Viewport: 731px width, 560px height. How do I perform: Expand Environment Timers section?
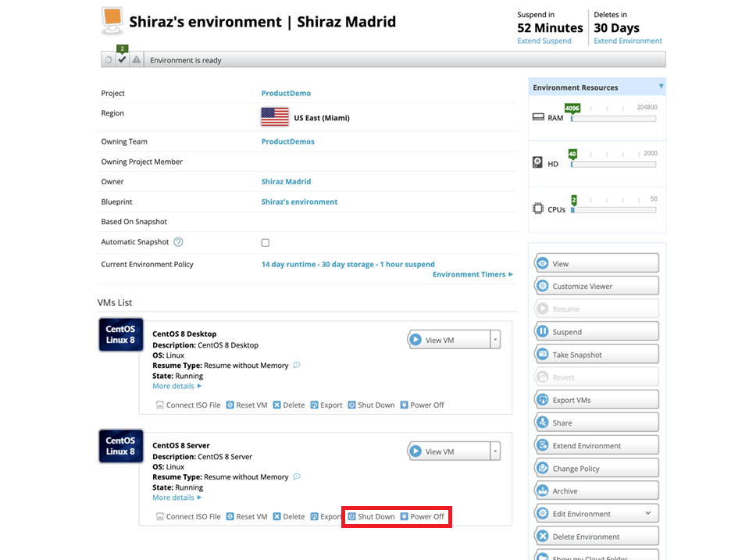click(472, 274)
